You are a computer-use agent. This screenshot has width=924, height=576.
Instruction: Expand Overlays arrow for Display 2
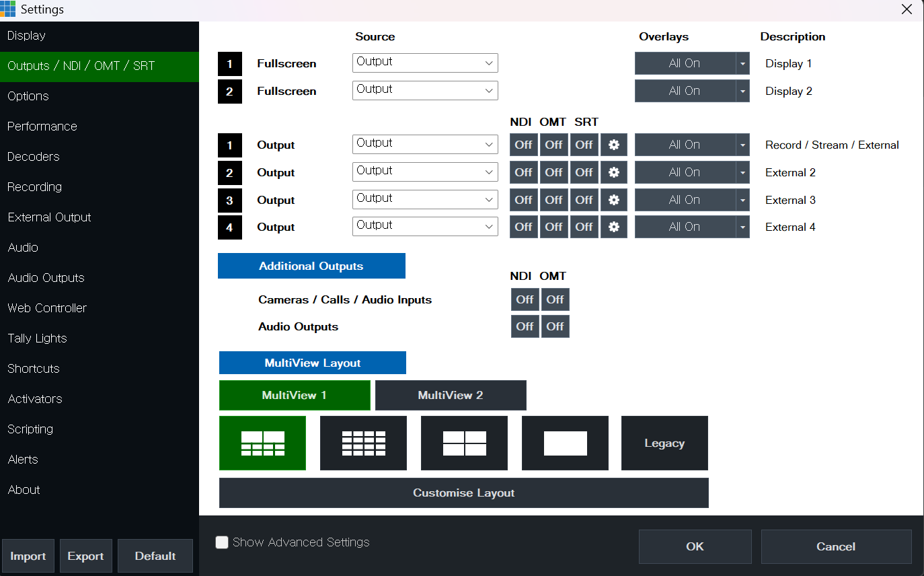pyautogui.click(x=742, y=91)
